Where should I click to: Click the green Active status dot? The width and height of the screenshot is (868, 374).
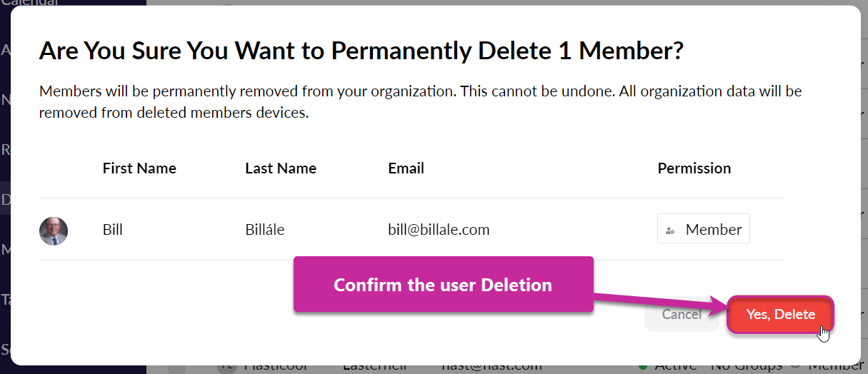point(643,367)
